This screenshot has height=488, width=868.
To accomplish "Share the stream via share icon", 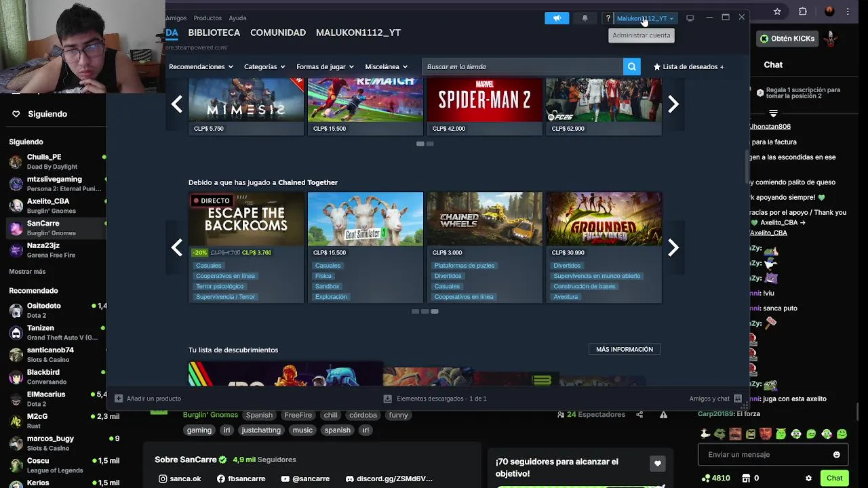I will 639,415.
